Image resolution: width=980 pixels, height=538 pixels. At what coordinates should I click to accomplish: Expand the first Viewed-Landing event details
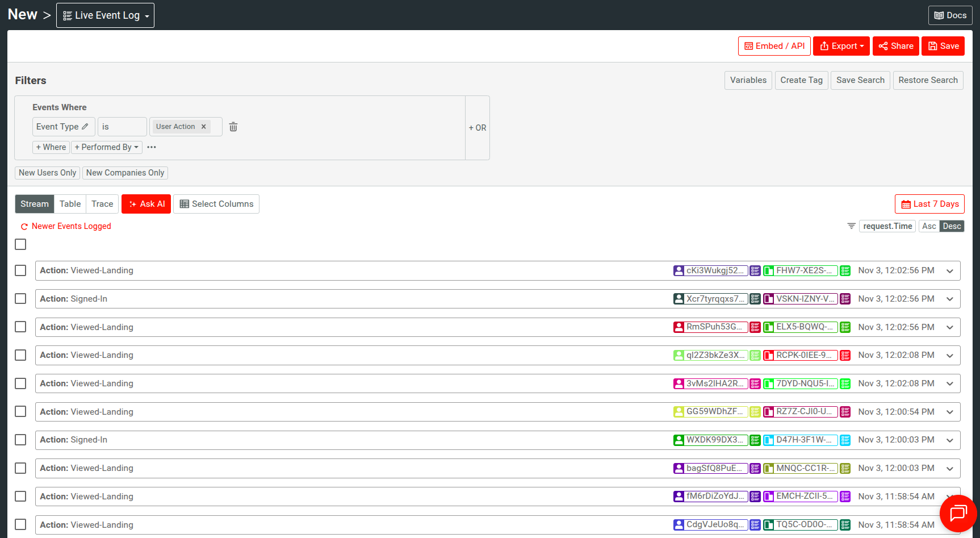coord(949,271)
